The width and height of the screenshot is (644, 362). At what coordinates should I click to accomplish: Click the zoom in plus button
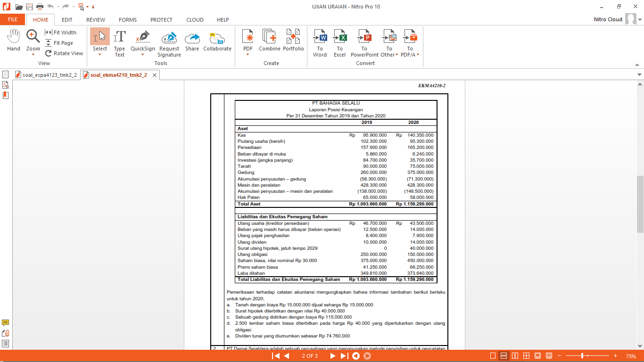click(x=615, y=356)
